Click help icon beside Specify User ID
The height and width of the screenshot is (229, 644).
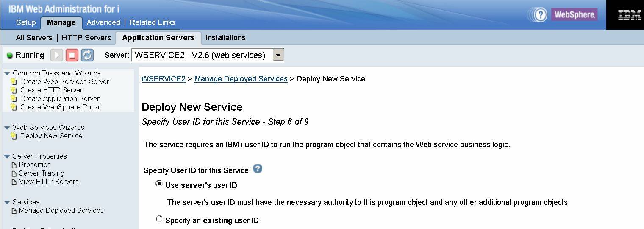(258, 169)
